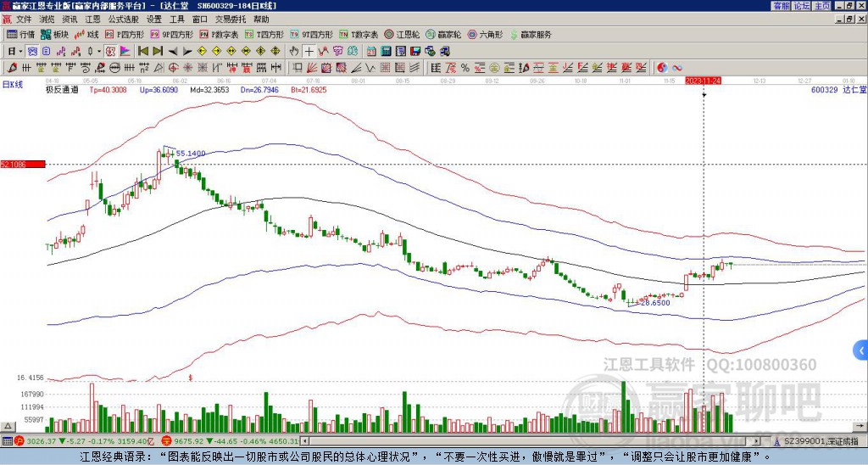The image size is (868, 465).
Task: Open the 板块 sector view
Action: 55,34
